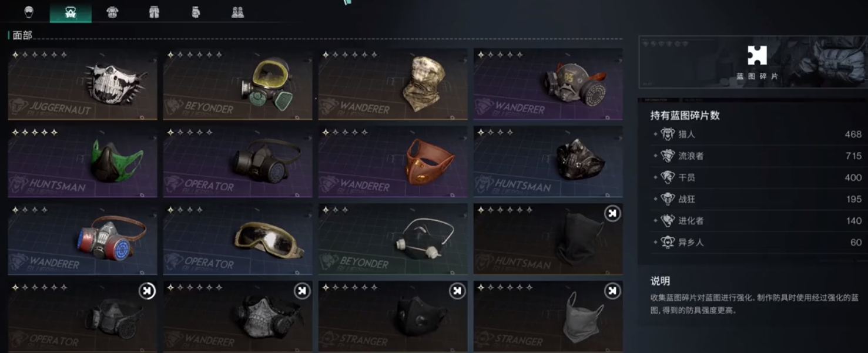Select the red-blue Wanderer respirator blueprint

[82, 239]
